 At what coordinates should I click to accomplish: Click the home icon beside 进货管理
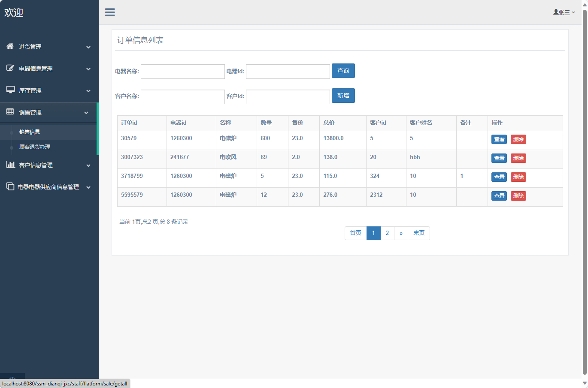pyautogui.click(x=10, y=46)
